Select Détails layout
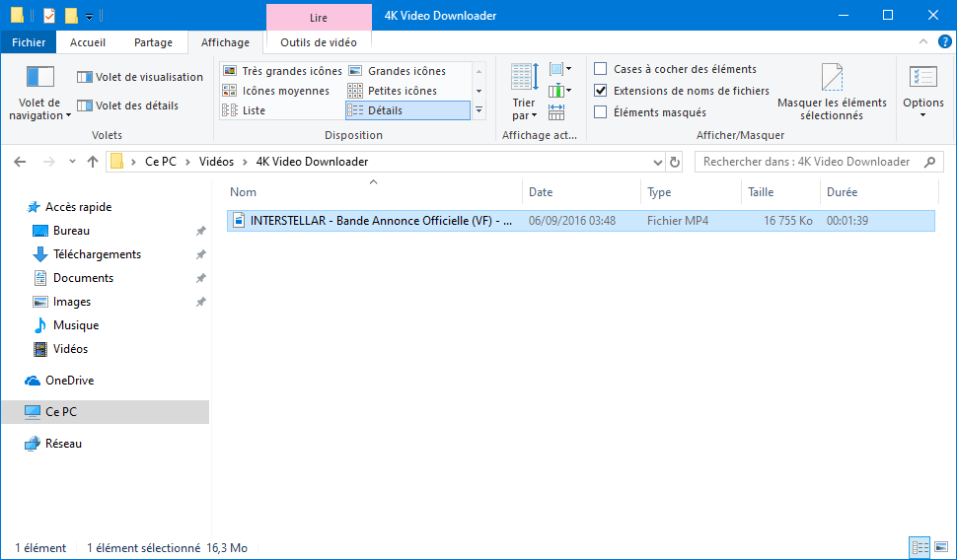 click(x=407, y=110)
